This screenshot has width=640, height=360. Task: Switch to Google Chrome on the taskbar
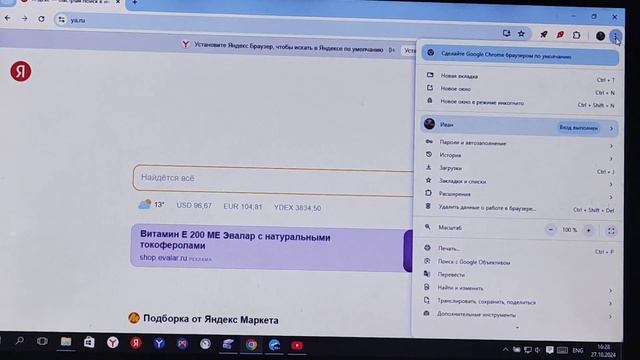tap(251, 345)
